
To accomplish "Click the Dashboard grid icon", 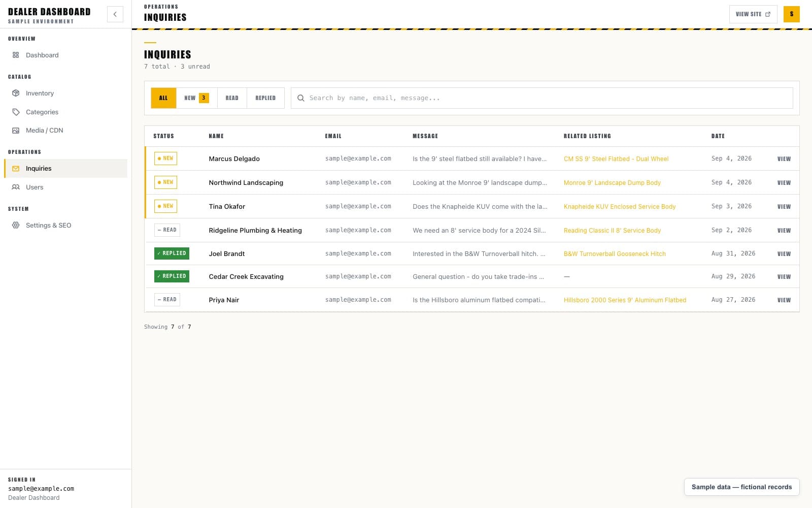I will 16,55.
